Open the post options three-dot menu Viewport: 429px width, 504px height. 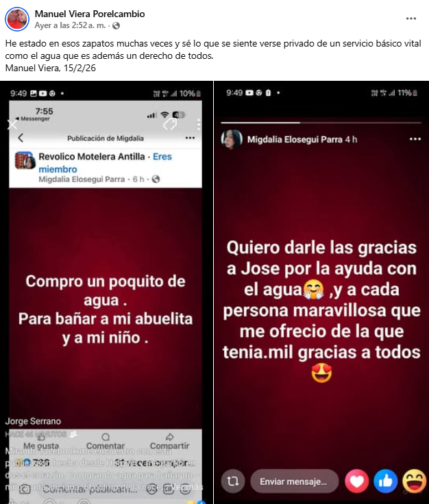pos(411,18)
